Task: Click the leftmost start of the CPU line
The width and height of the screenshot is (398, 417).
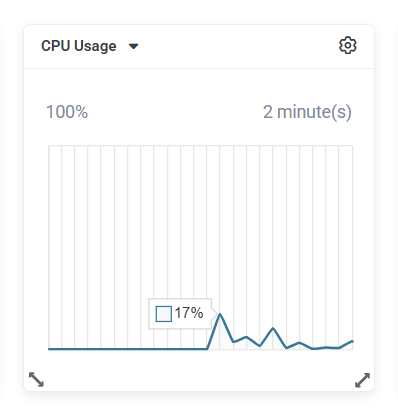Action: pyautogui.click(x=49, y=349)
